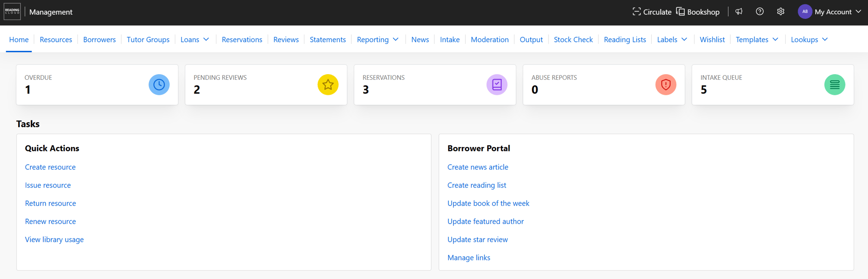868x279 pixels.
Task: Click the Reading Cloud logo
Action: pyautogui.click(x=12, y=12)
